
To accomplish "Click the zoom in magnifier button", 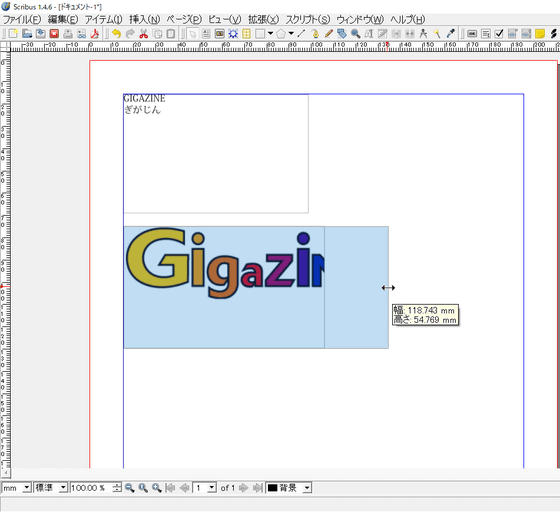I will 157,488.
